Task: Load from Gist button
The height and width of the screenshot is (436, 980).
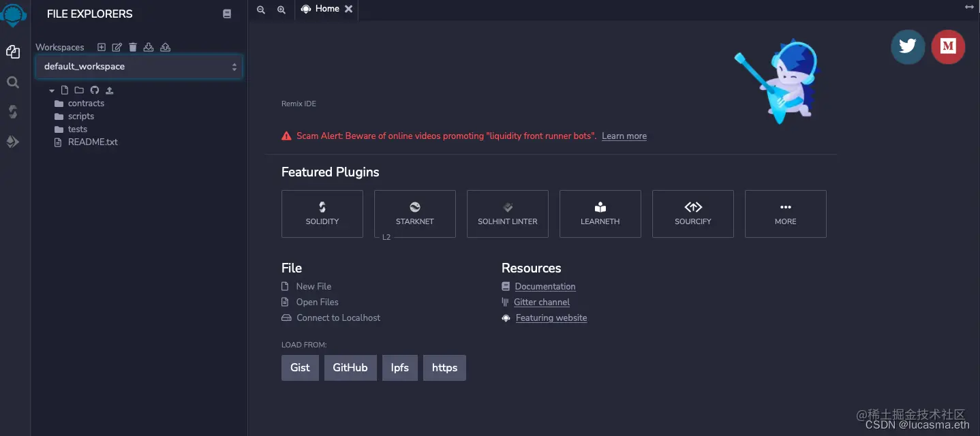Action: click(300, 368)
